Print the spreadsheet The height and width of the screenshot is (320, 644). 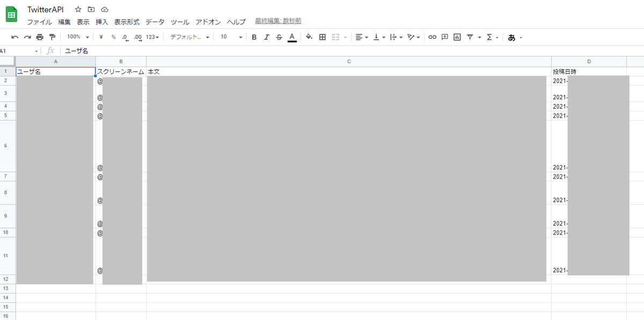click(x=40, y=37)
